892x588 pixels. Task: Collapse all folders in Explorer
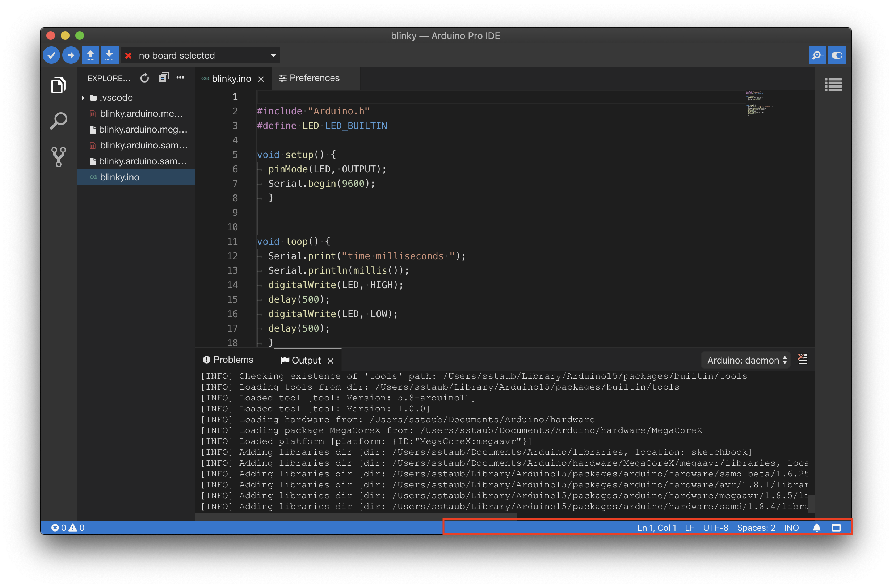pos(164,77)
